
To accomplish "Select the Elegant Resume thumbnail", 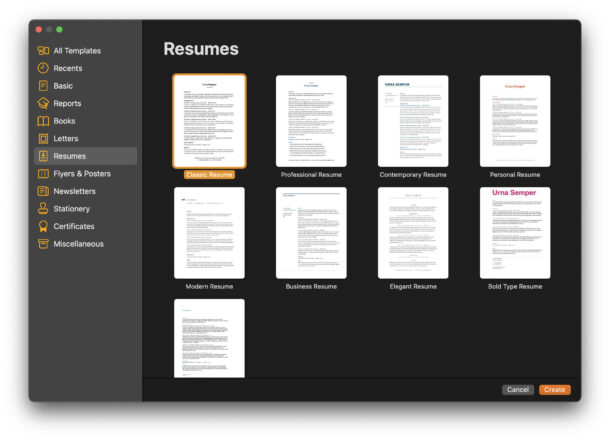I will [413, 233].
